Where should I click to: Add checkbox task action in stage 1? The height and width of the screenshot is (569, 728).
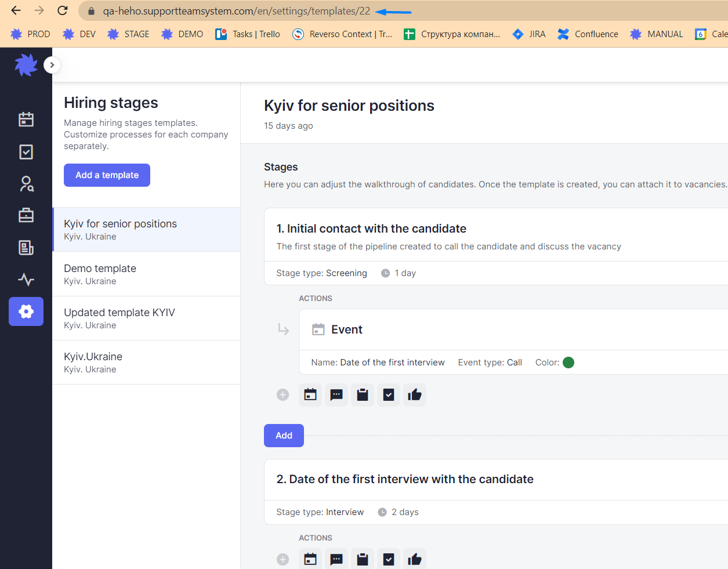(x=389, y=395)
